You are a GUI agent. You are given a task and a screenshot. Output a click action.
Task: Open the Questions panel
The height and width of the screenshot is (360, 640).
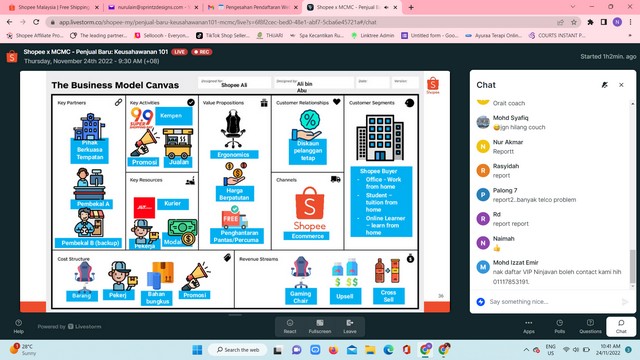coord(590,327)
